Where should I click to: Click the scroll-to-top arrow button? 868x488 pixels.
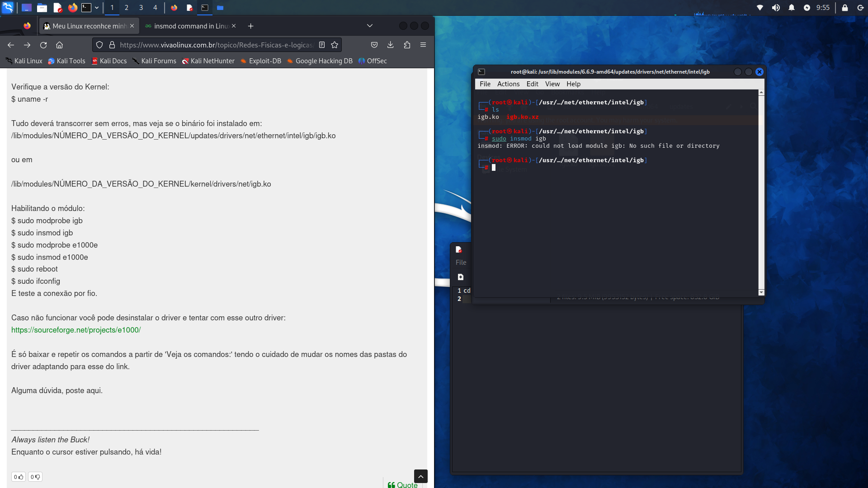[421, 476]
